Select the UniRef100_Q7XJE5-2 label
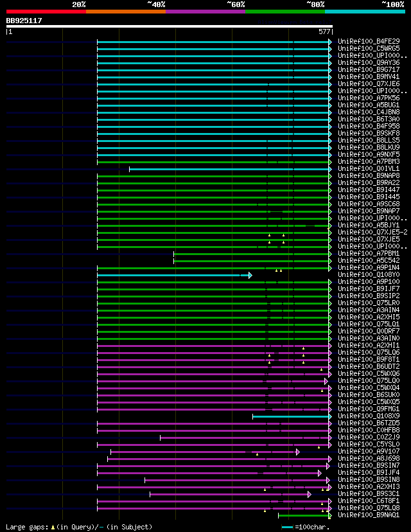The width and height of the screenshot is (411, 532). [x=372, y=233]
